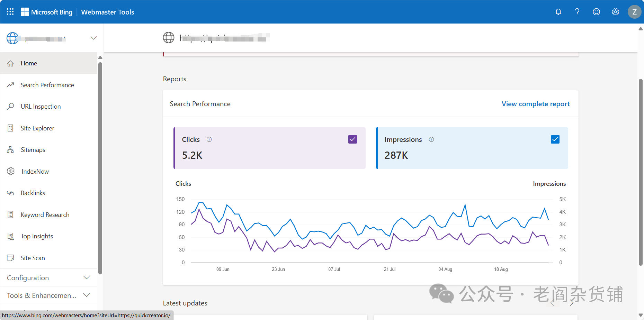Click the 18 Aug date label on chart

pos(501,269)
